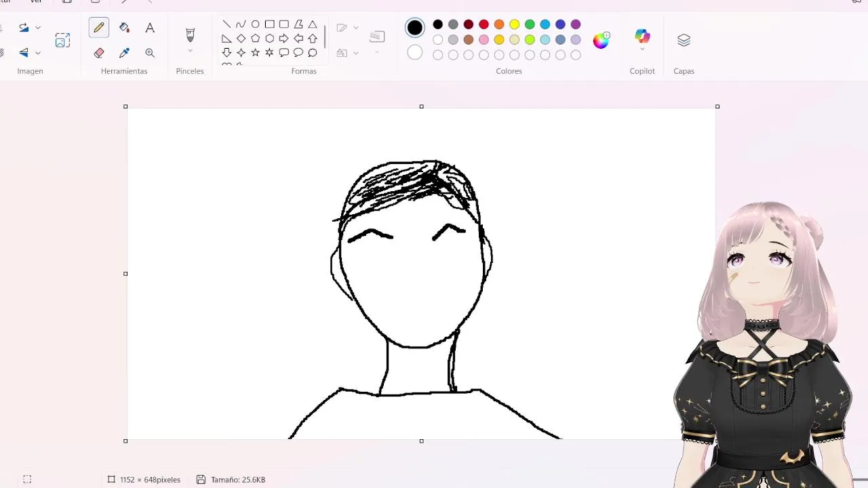Expand the Flip options chevron

38,53
